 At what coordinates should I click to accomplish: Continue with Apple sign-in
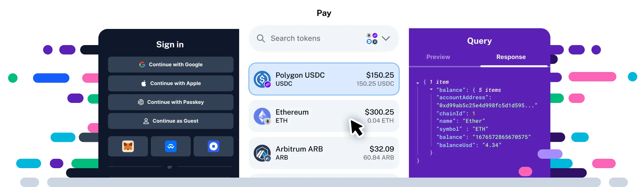tap(171, 83)
